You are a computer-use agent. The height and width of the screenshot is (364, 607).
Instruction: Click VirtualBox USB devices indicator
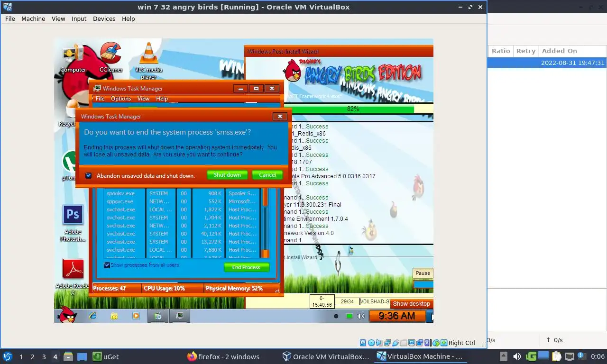coord(395,343)
